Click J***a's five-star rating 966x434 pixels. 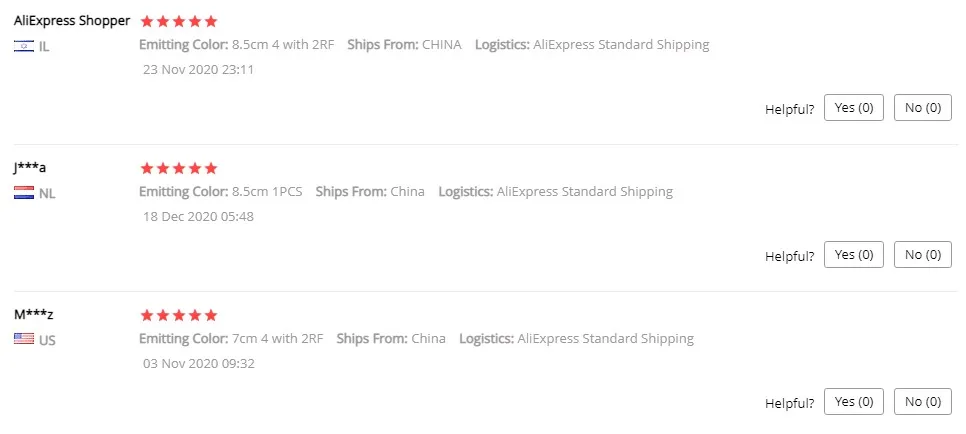[x=179, y=168]
